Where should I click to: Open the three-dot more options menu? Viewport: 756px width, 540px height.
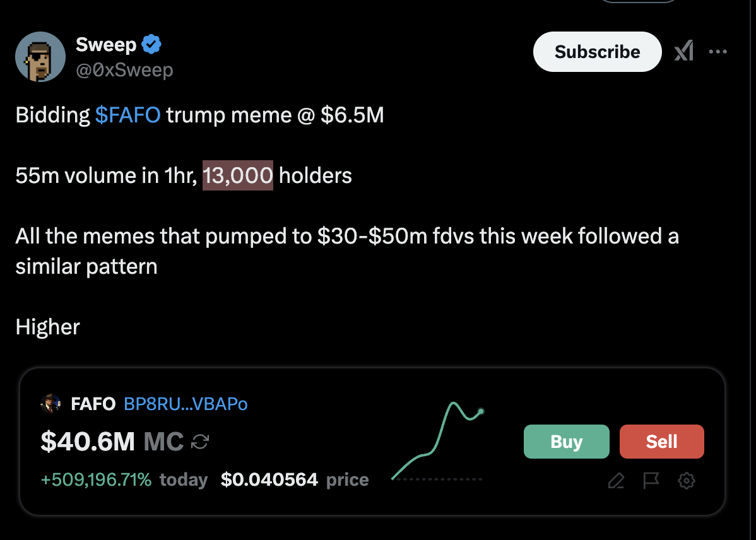click(x=718, y=52)
